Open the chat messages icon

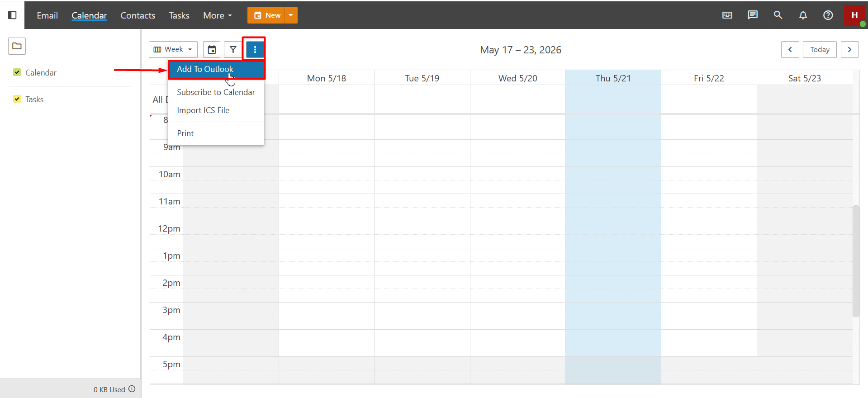(753, 15)
